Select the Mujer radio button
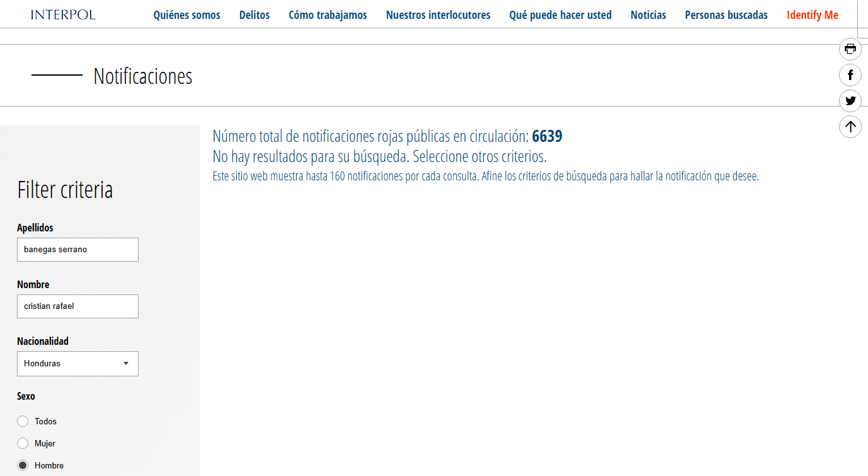The height and width of the screenshot is (476, 868). coord(23,443)
